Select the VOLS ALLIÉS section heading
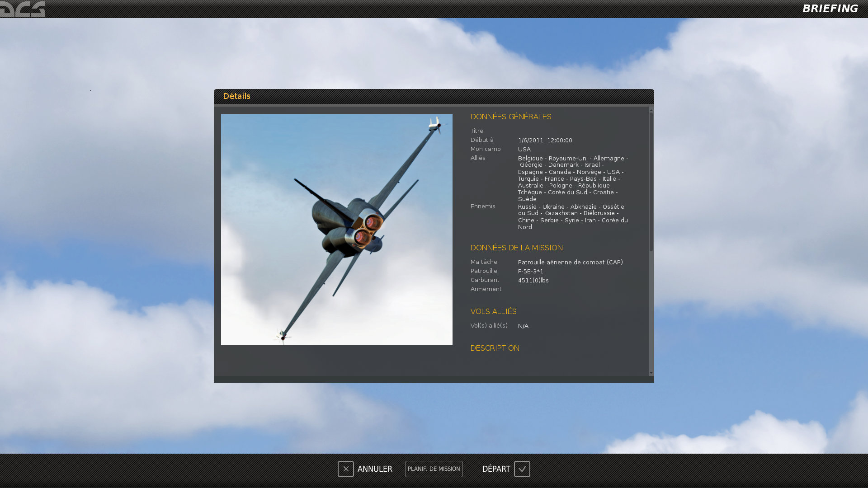 pyautogui.click(x=493, y=311)
